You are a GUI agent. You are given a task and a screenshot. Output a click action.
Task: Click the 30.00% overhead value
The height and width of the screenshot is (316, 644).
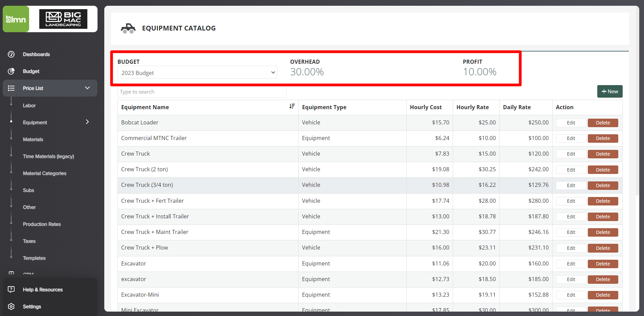(x=307, y=72)
